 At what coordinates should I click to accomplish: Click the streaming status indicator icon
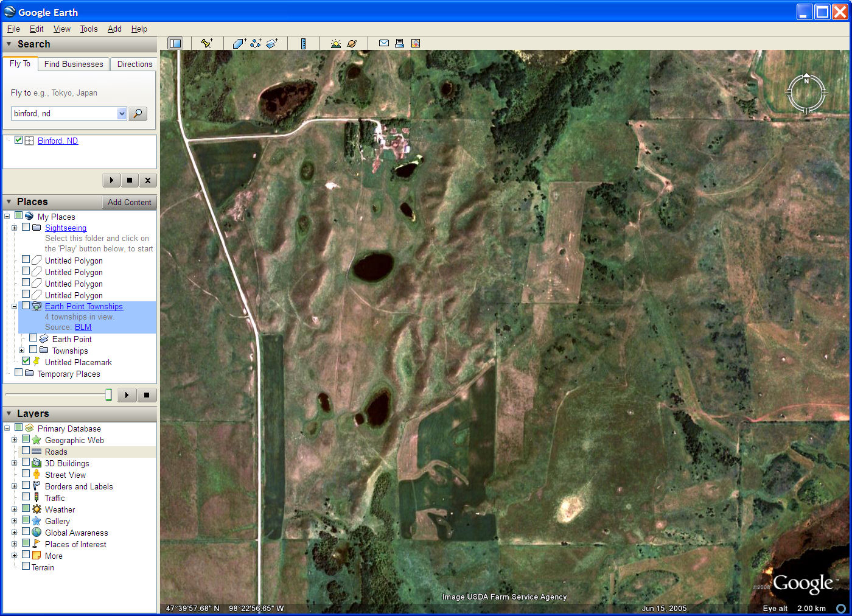[841, 608]
